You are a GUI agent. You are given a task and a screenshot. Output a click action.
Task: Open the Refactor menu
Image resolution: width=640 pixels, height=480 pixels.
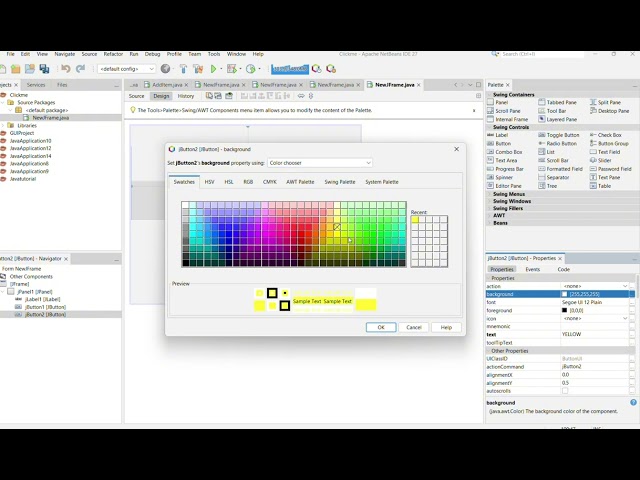113,54
